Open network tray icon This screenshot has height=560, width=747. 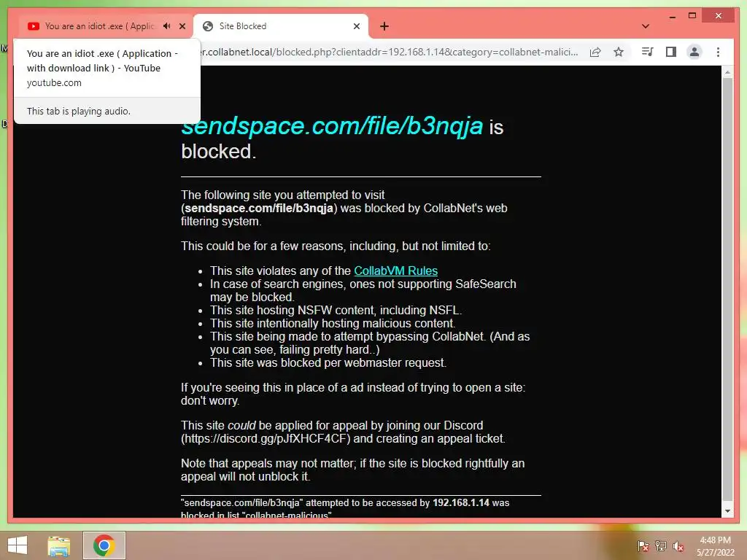click(661, 546)
